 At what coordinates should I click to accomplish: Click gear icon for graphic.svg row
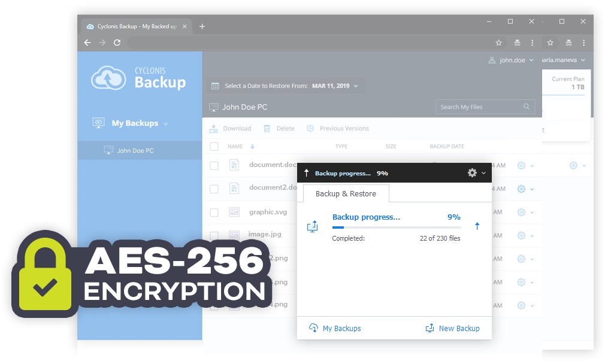coord(521,212)
